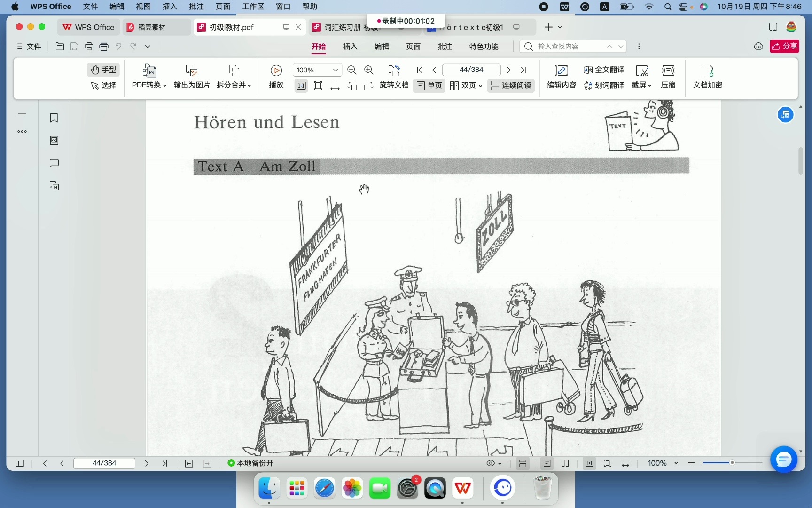
Task: Click 本地备份开 backup status indicator
Action: click(x=250, y=463)
